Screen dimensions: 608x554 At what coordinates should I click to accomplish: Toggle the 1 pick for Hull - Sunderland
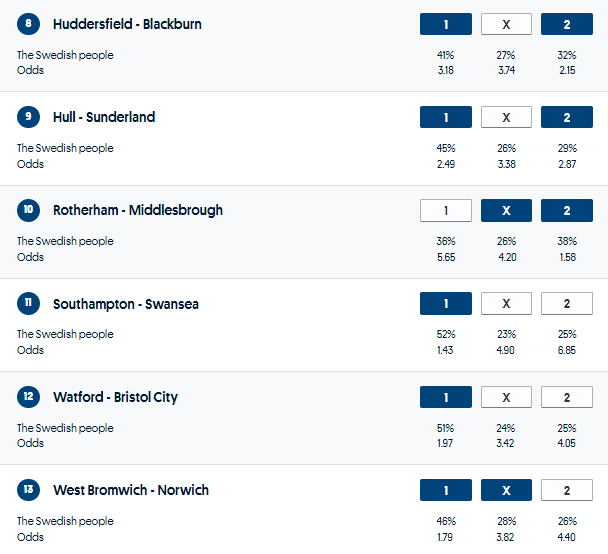coord(445,117)
